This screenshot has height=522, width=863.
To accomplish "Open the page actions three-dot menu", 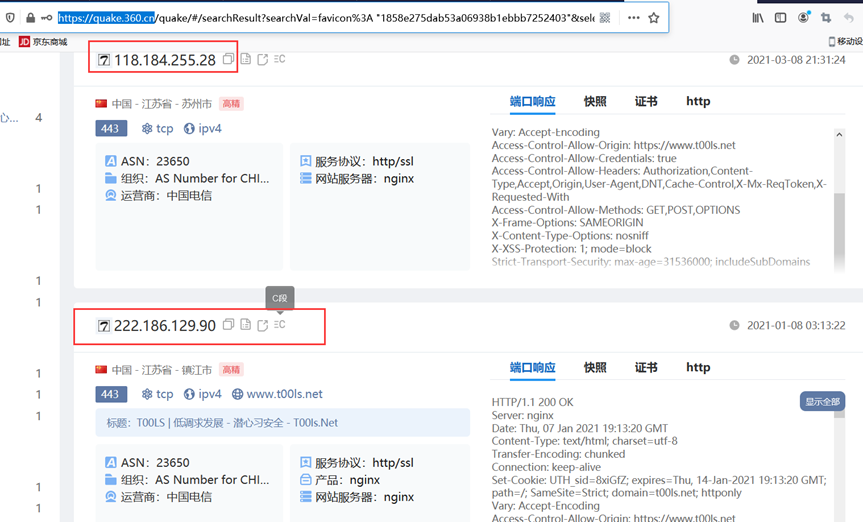I will pos(633,18).
